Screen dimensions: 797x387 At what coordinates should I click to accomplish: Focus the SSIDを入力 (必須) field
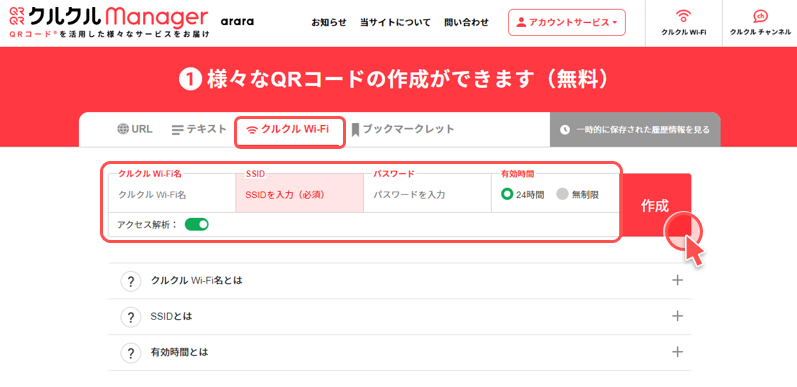[x=299, y=193]
